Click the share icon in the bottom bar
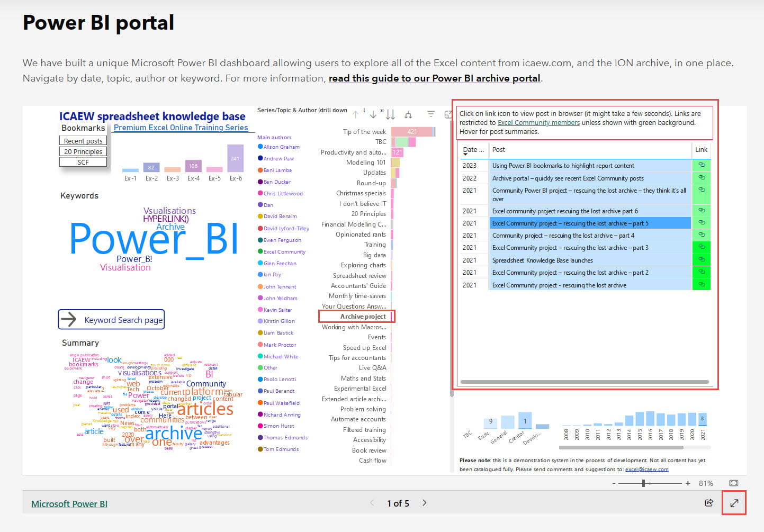The image size is (764, 532). (709, 503)
